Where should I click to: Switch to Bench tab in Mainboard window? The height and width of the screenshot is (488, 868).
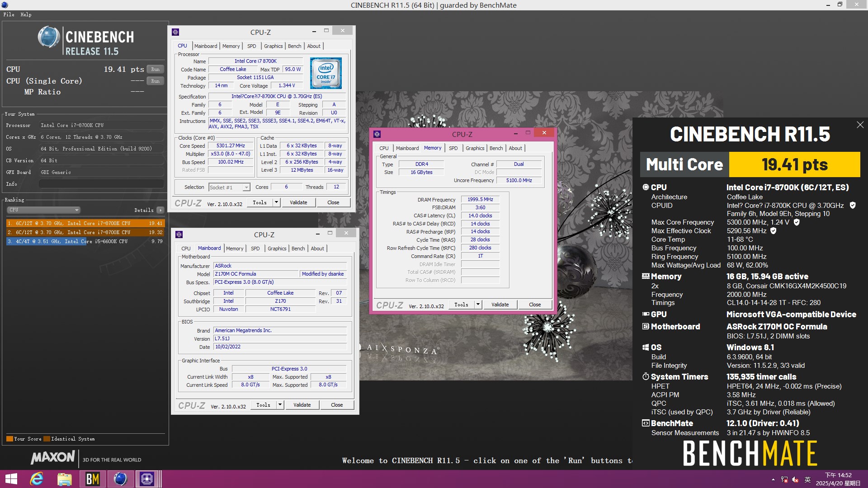[298, 249]
